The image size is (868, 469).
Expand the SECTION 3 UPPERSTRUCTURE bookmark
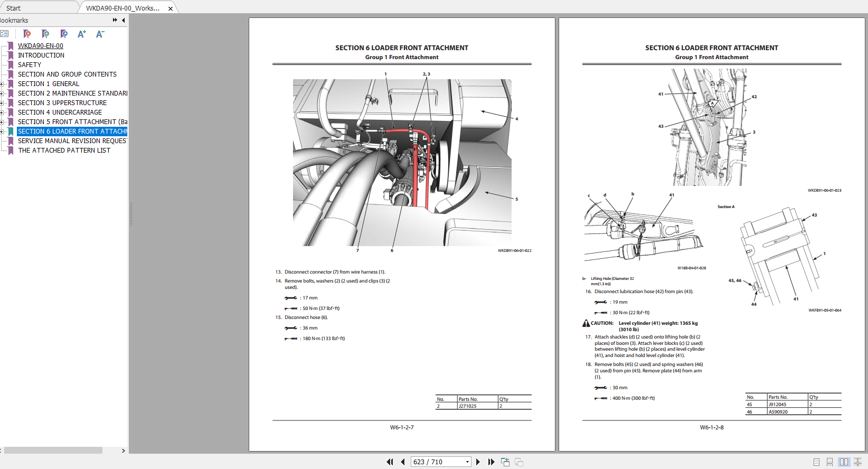click(2, 103)
